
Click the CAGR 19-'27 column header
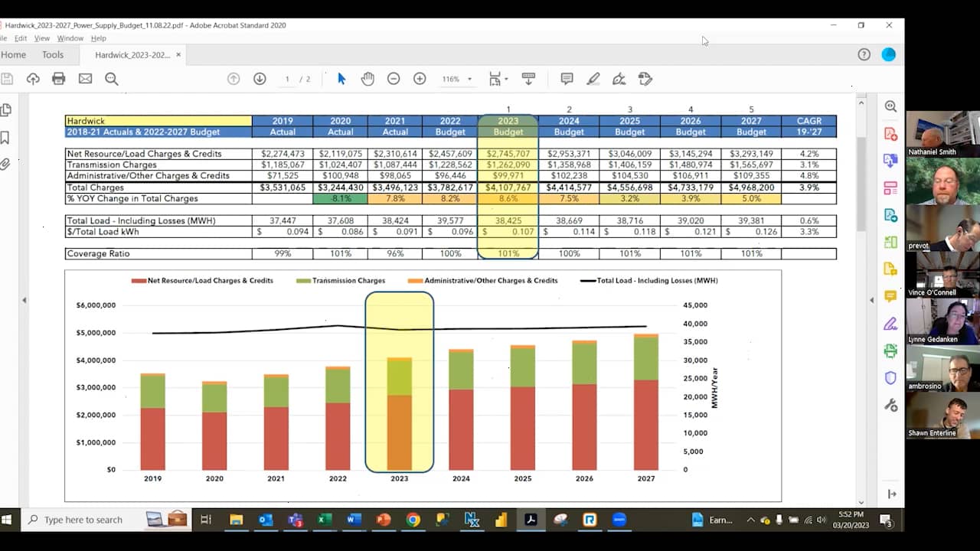pyautogui.click(x=808, y=126)
